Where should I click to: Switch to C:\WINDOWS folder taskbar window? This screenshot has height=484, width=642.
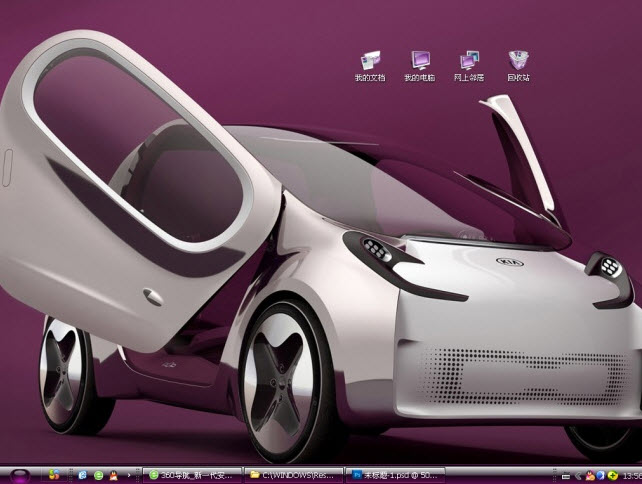click(x=294, y=474)
